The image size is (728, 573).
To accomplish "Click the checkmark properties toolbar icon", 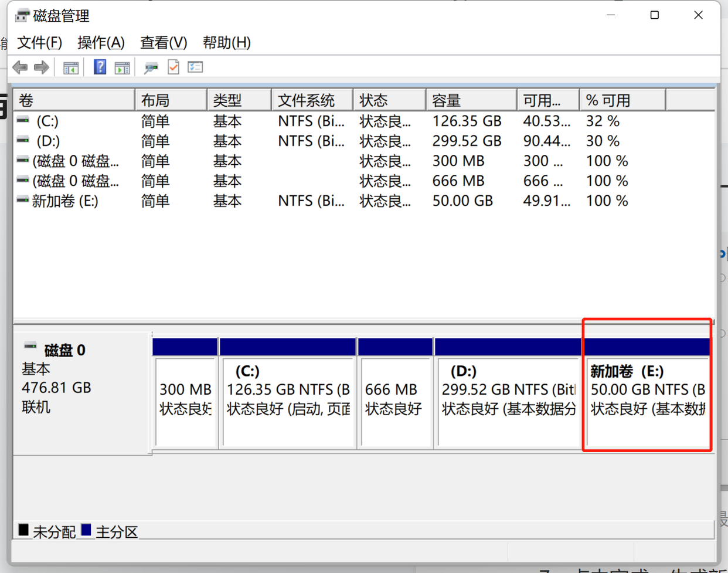I will [174, 67].
